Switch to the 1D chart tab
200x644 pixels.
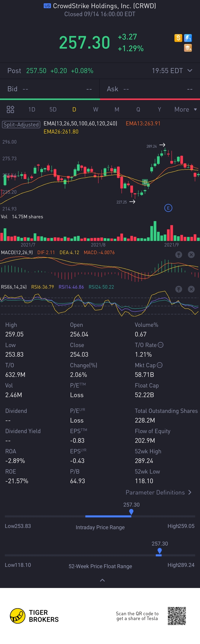[32, 109]
